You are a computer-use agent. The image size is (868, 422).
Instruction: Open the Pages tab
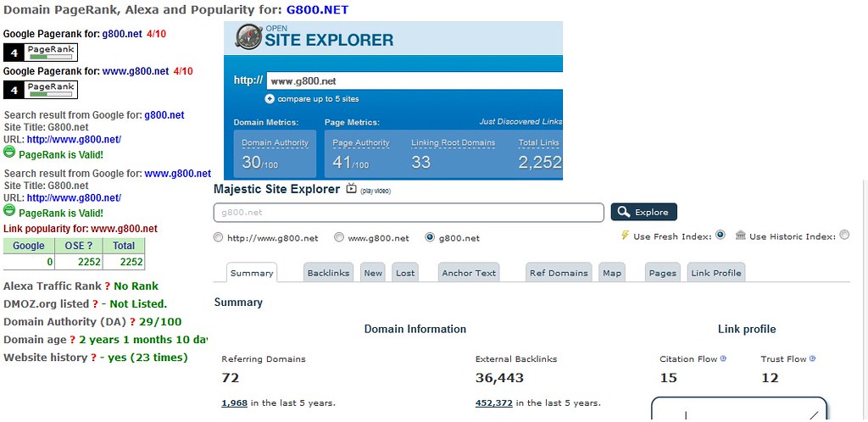(663, 273)
